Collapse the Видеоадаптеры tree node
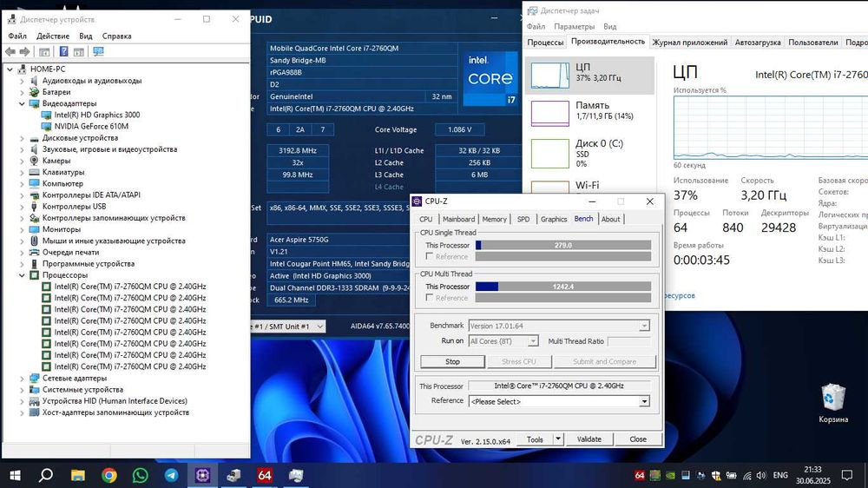Image resolution: width=868 pixels, height=488 pixels. point(23,103)
